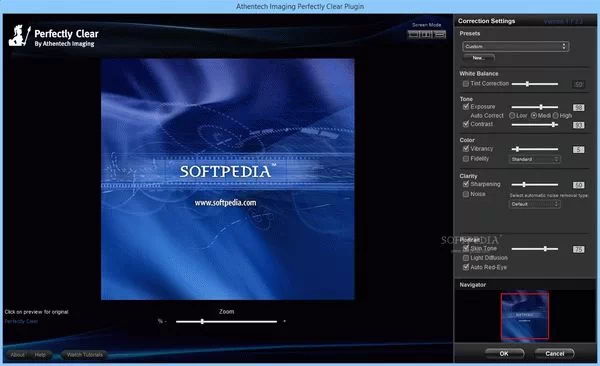This screenshot has height=366, width=600.
Task: Click the Contrast value field
Action: [x=579, y=125]
